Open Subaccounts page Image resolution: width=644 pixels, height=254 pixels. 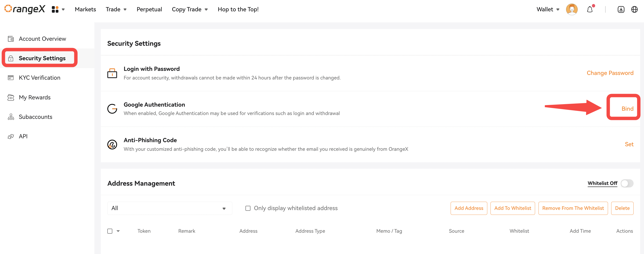pyautogui.click(x=36, y=117)
